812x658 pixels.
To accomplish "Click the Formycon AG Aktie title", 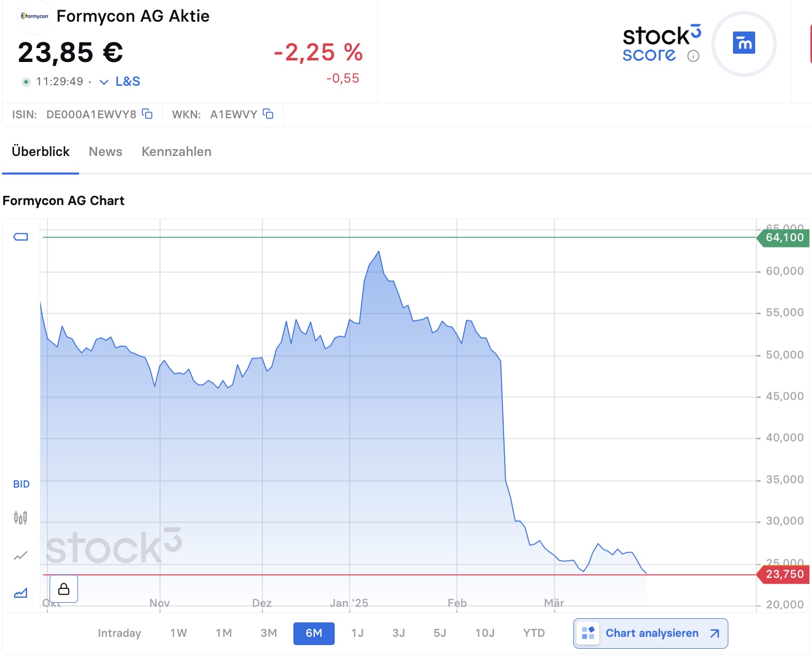I will pos(133,16).
